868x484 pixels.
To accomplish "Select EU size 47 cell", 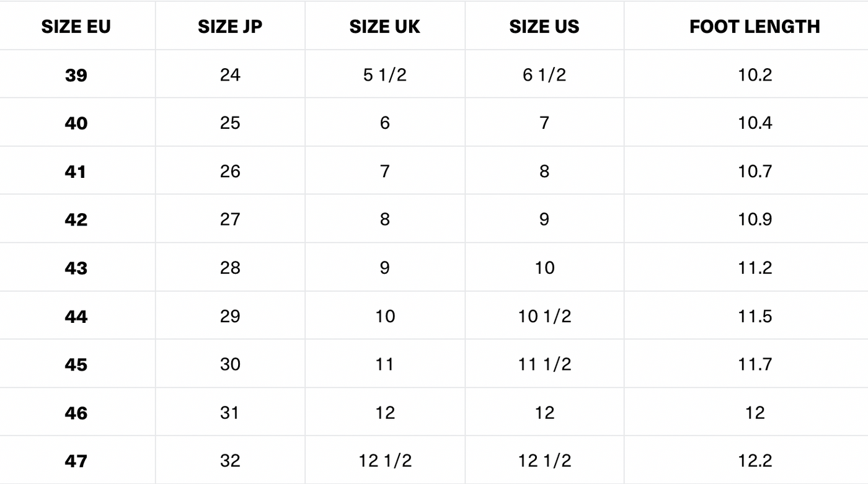I will coord(76,461).
